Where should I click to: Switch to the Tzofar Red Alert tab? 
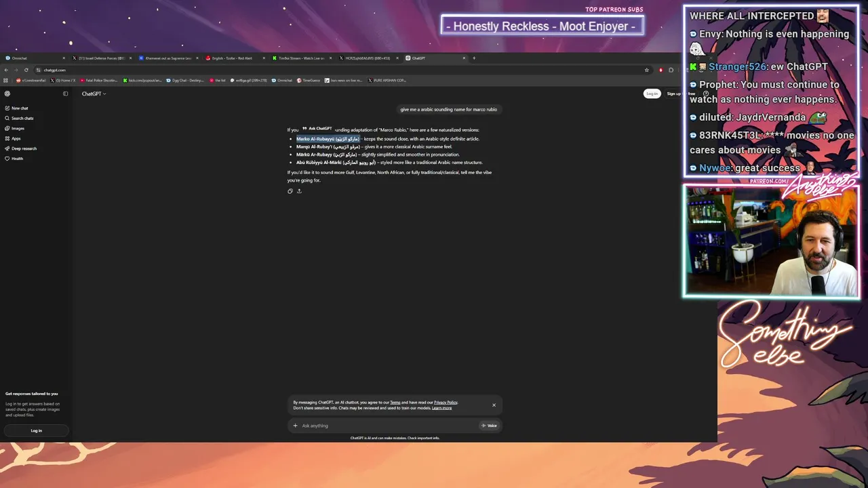pos(235,58)
